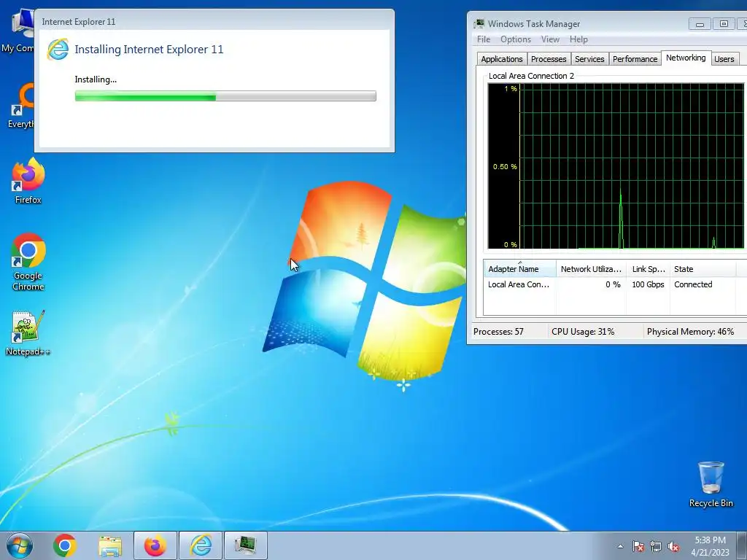Screen dimensions: 747x560
Task: Open the network tray icon
Action: click(656, 546)
